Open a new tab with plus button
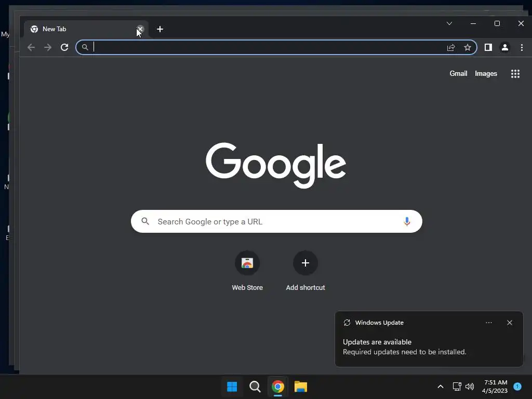Viewport: 532px width, 399px height. click(x=160, y=29)
